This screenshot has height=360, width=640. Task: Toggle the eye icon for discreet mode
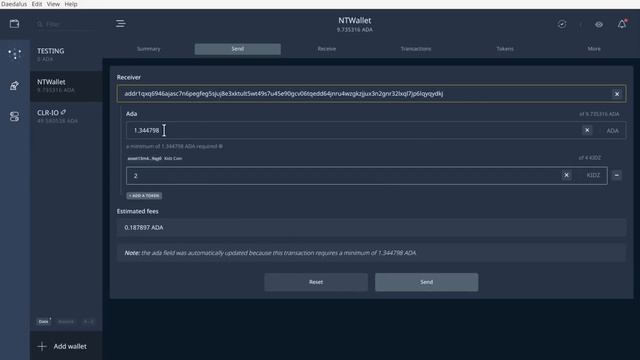coord(599,24)
